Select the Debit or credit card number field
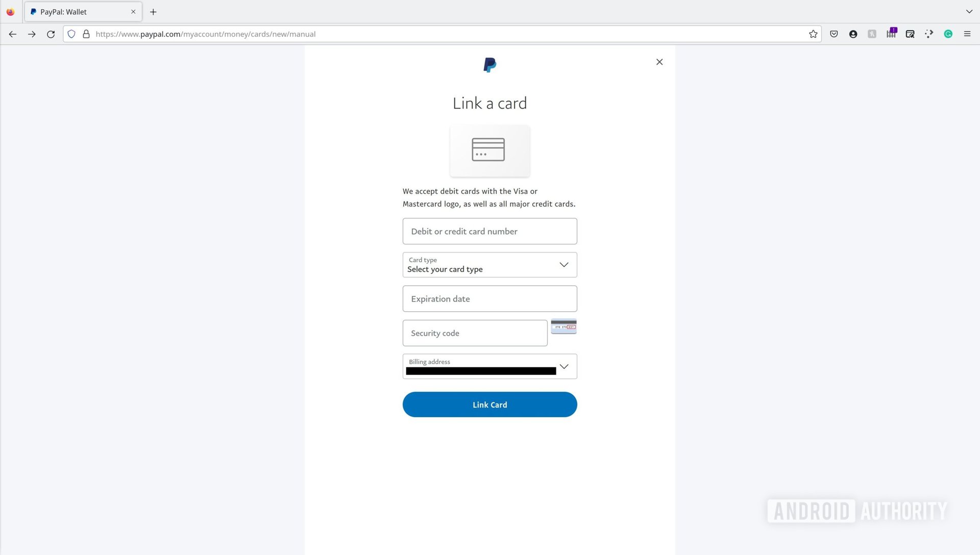Viewport: 980px width, 555px height. 489,231
